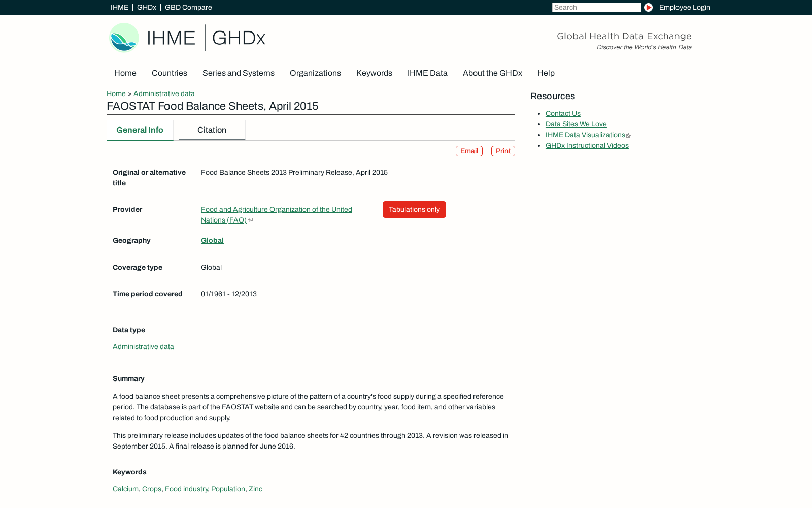Open the Food industry keyword link
This screenshot has height=508, width=812.
coord(186,489)
